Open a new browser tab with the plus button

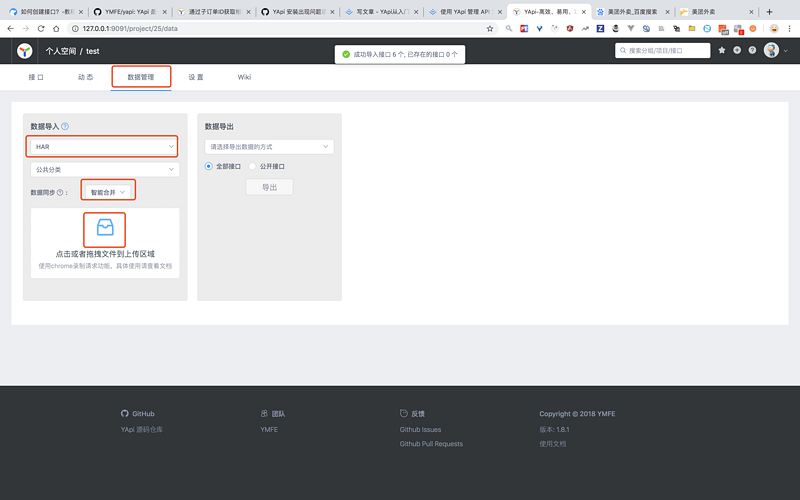[x=769, y=12]
